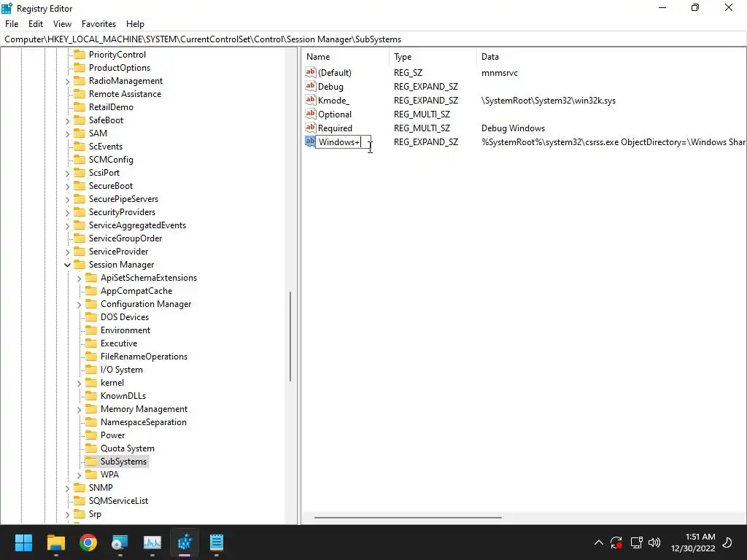Open Google Chrome from the taskbar
The width and height of the screenshot is (747, 560).
88,542
